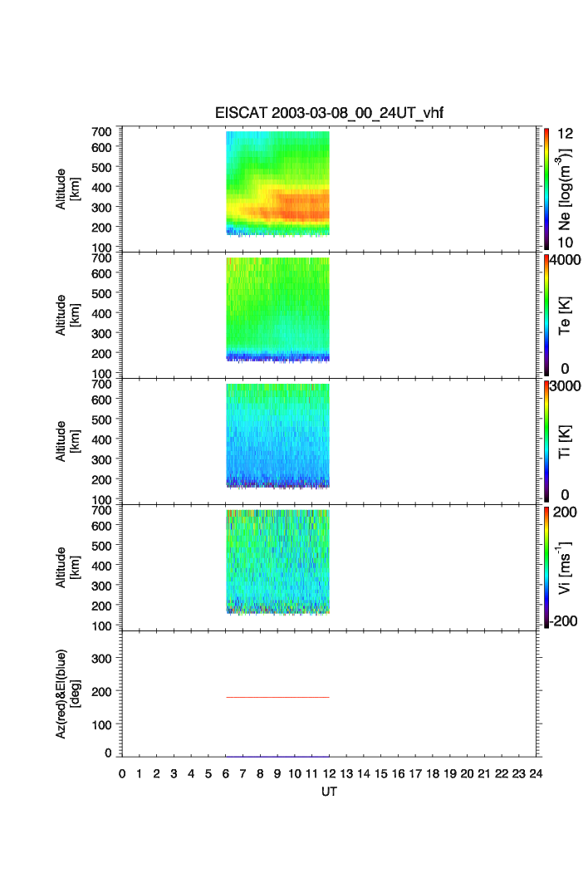
Task: Click tick label 18 on the UT axis
Action: [x=433, y=773]
